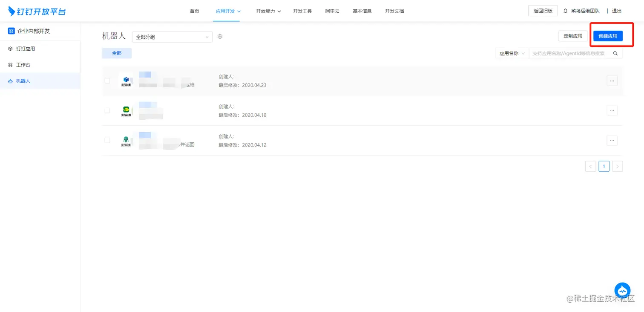Screen dimensions: 644x312
Task: Click the 菜鸟运维团队 account name
Action: [x=585, y=11]
